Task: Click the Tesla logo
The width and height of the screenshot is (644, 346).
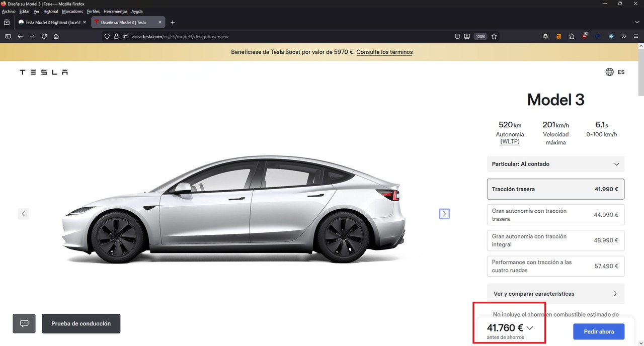Action: [43, 72]
